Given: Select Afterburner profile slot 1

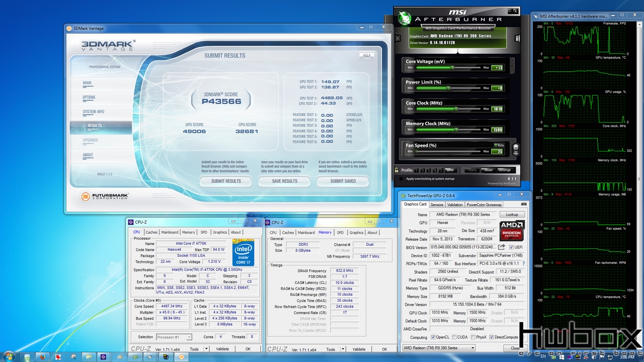Looking at the screenshot, I should [x=417, y=170].
